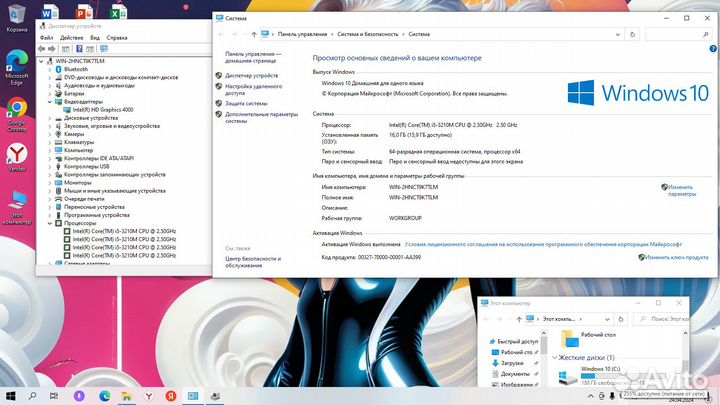Expand the Камеры node
The image size is (720, 405).
(50, 134)
